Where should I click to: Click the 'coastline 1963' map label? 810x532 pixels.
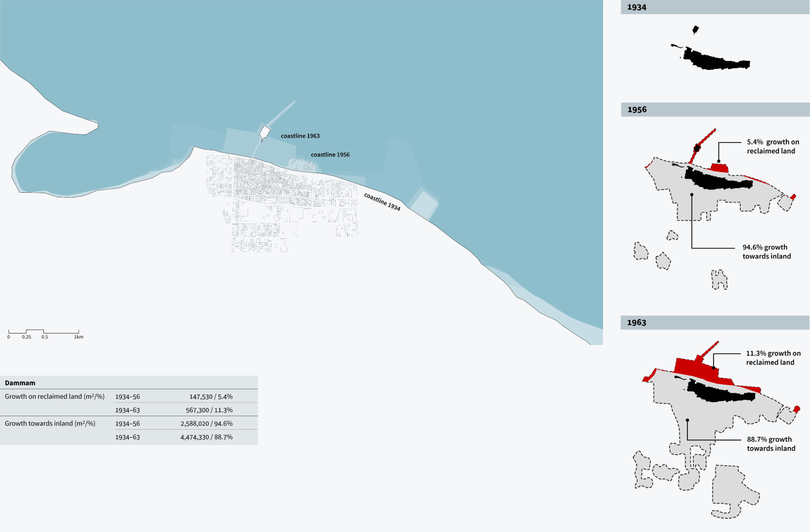click(x=300, y=136)
